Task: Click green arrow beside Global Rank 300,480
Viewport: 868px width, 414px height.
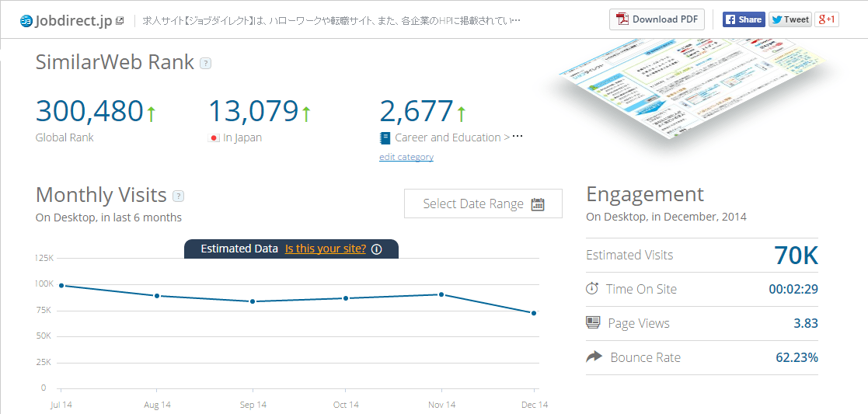Action: pos(151,113)
